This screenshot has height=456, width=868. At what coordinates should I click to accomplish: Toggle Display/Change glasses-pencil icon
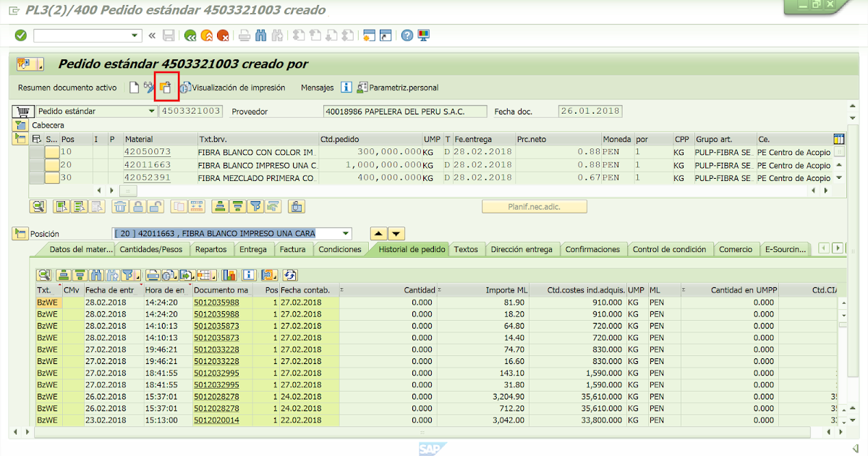click(150, 88)
